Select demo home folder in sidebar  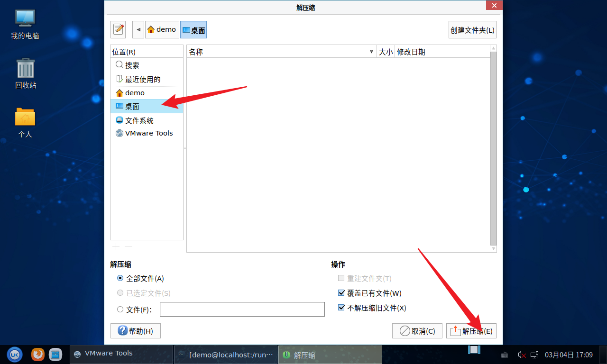[147, 93]
